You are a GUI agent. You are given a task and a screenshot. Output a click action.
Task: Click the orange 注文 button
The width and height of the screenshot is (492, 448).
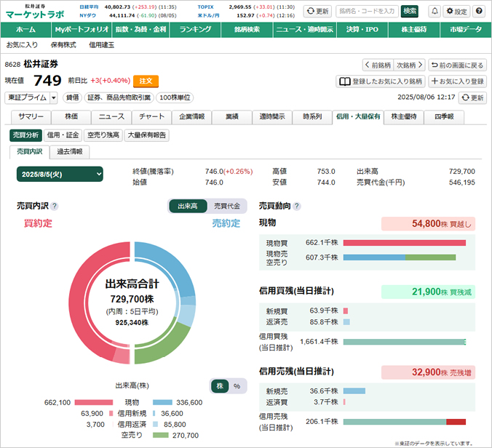(146, 81)
